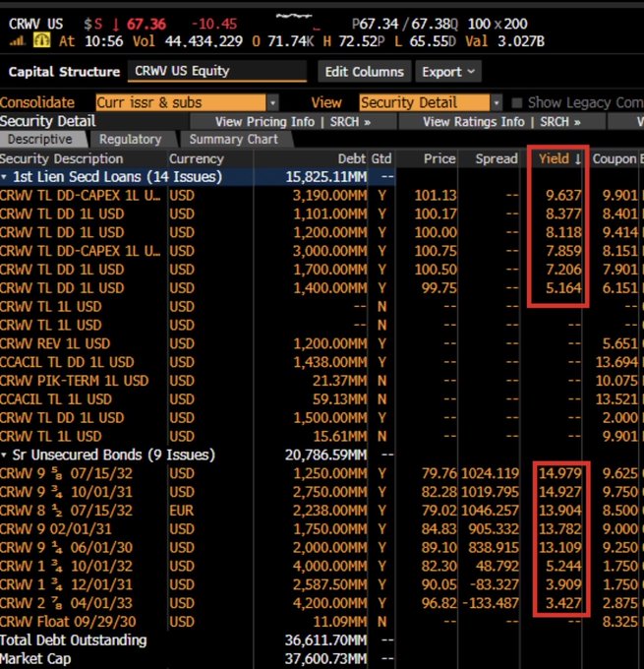The image size is (644, 669).
Task: Open the View Security Detail dropdown arrow
Action: click(x=497, y=103)
